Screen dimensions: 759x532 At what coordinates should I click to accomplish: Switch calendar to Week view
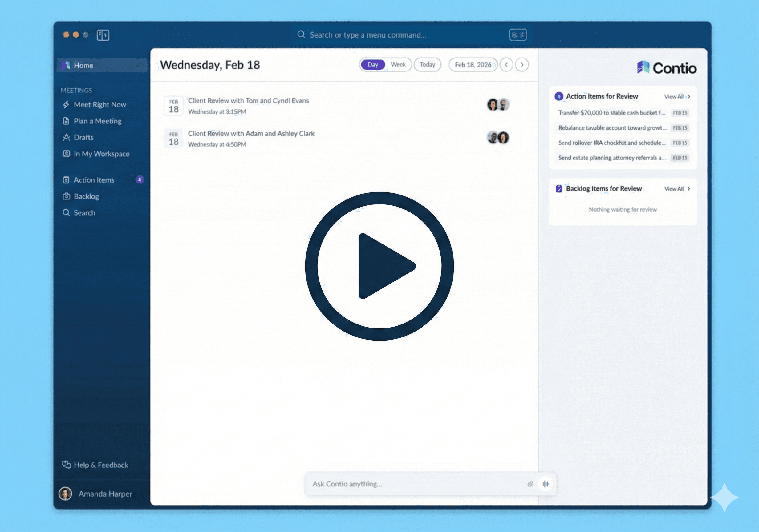click(398, 65)
